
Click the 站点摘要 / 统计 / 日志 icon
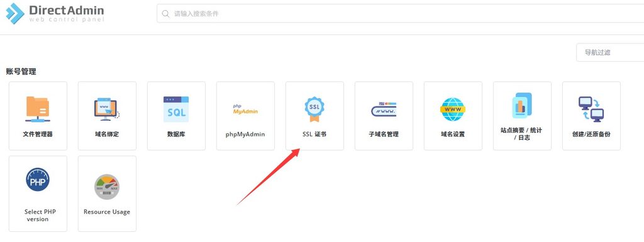pos(522,105)
